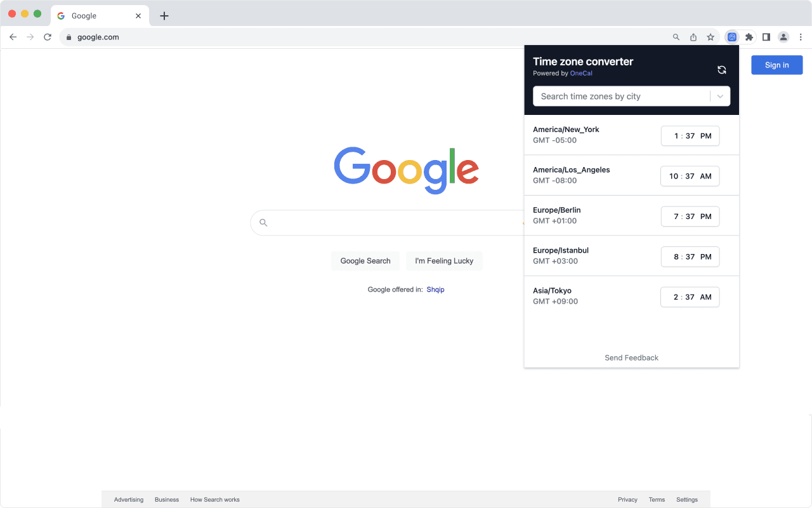Click the refresh icon in Time zone converter

tap(721, 70)
